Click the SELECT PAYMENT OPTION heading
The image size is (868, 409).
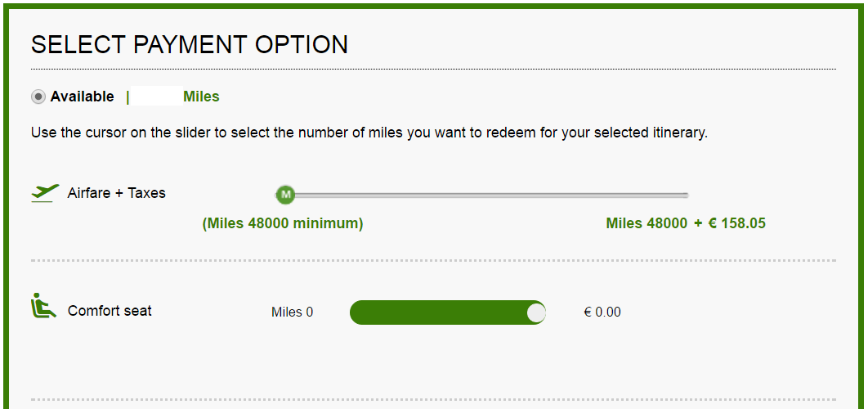point(190,45)
